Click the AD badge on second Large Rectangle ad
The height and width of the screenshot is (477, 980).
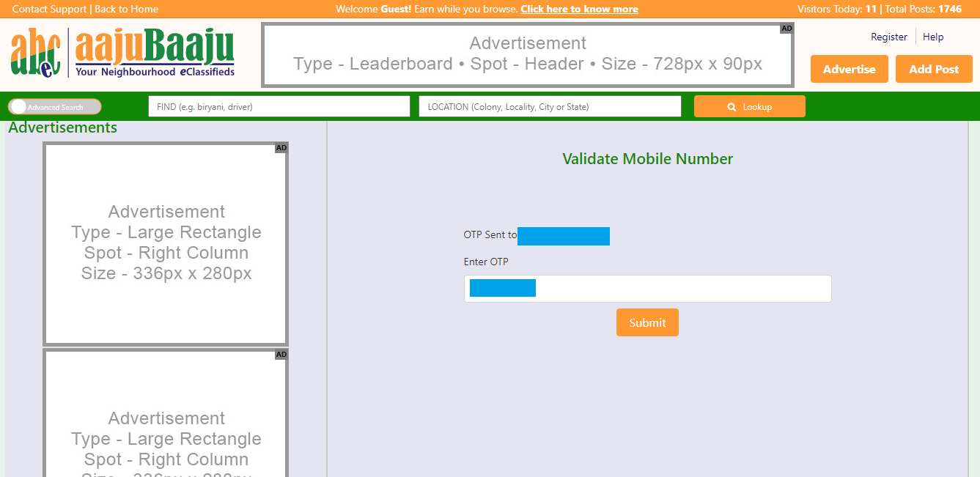(281, 355)
